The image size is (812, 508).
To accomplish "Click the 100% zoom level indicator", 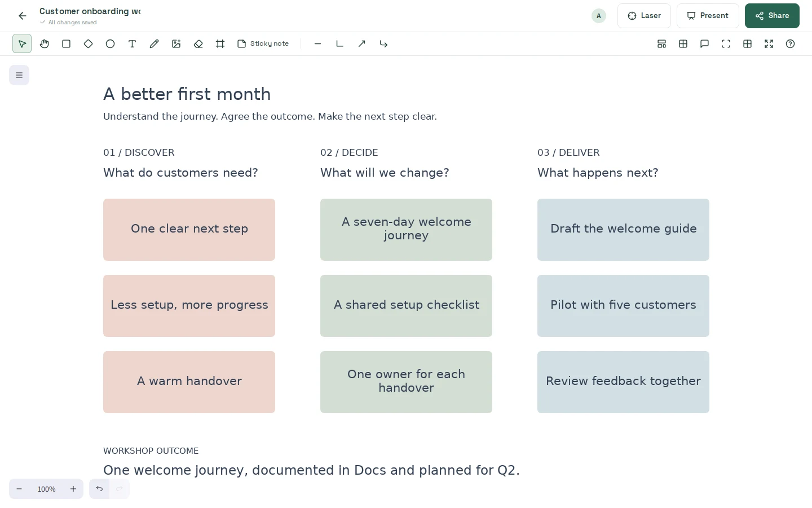I will coord(46,489).
